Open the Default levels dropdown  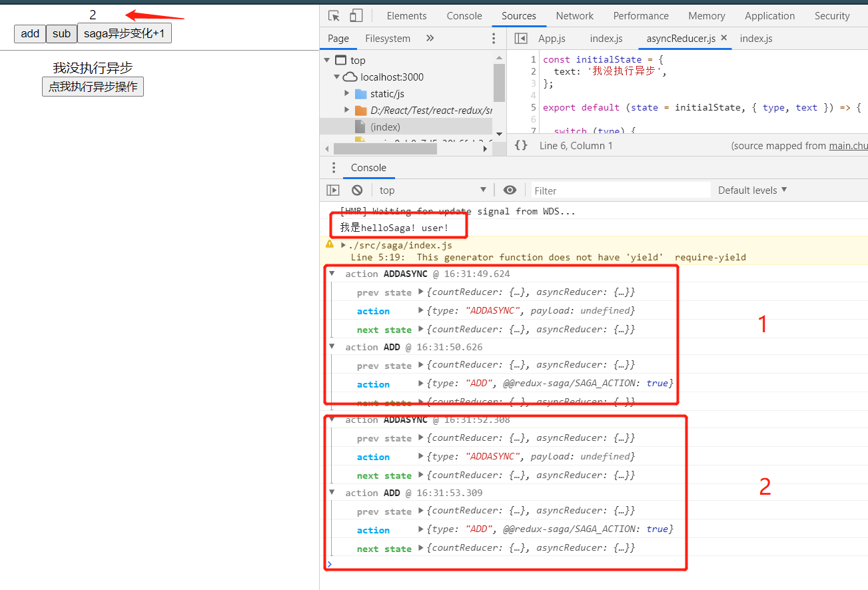coord(753,190)
